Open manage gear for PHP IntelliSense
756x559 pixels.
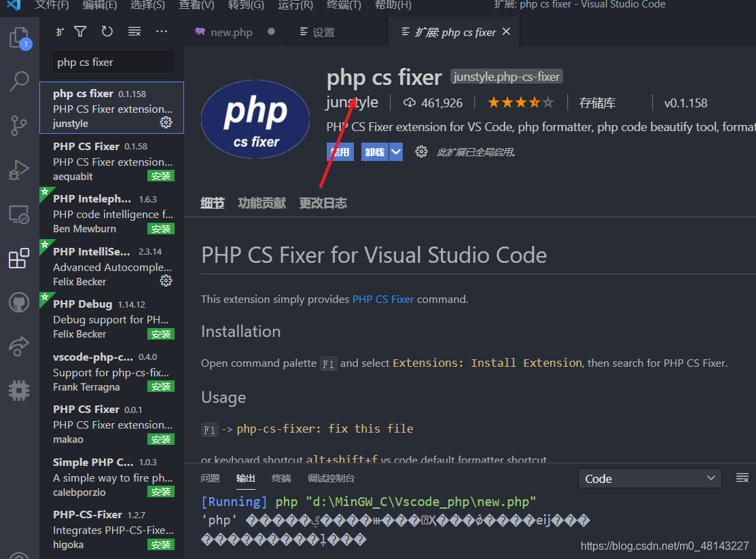click(x=166, y=281)
